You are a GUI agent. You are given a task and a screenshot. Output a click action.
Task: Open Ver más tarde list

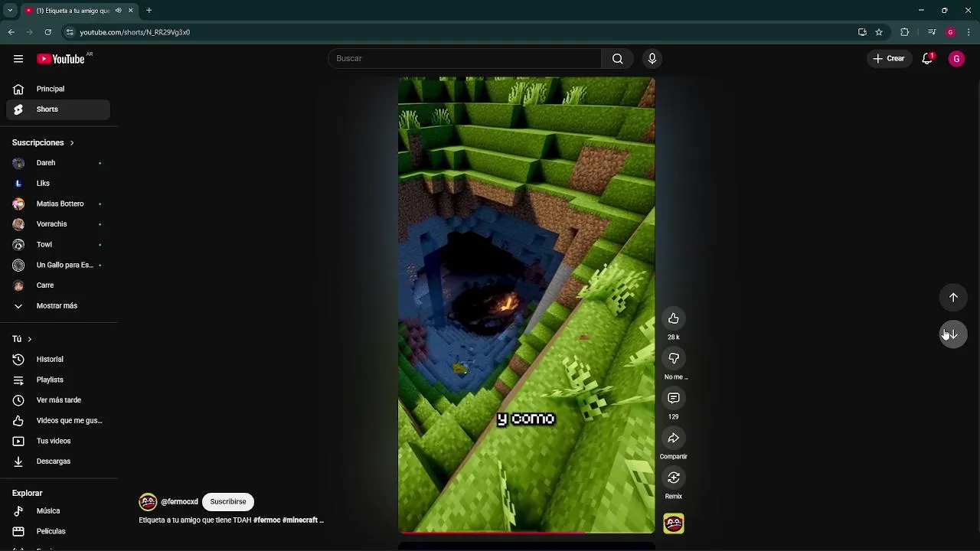point(58,400)
